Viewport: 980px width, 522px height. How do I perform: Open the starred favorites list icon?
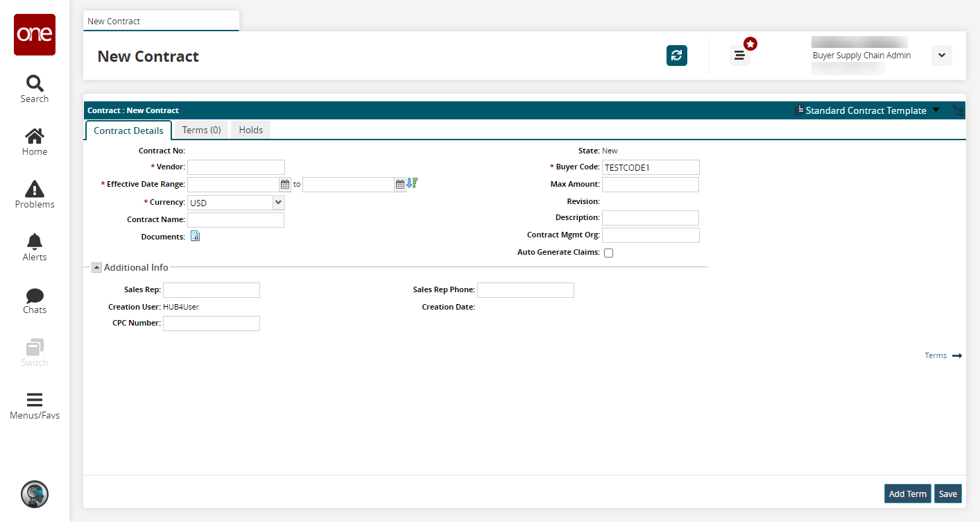[739, 56]
